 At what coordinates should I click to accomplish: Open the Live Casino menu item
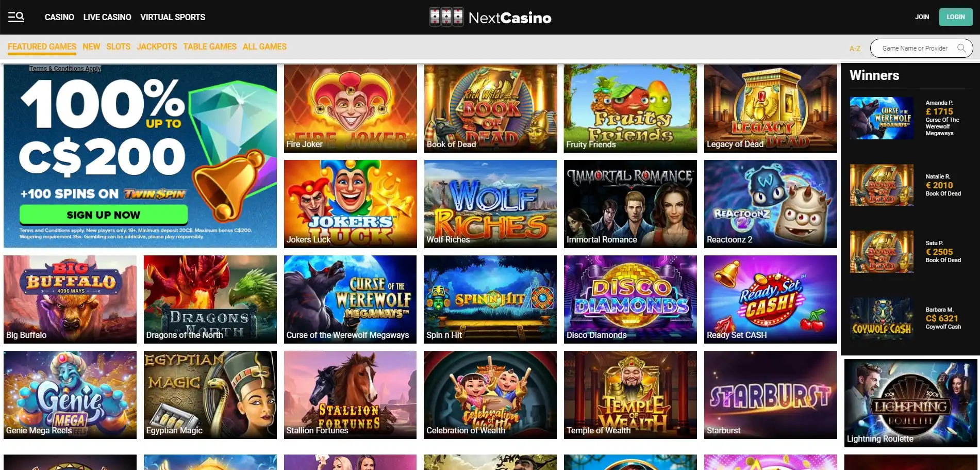click(107, 17)
